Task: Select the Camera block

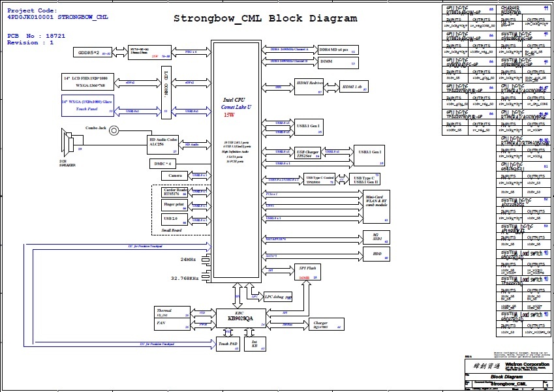Action: pos(176,175)
